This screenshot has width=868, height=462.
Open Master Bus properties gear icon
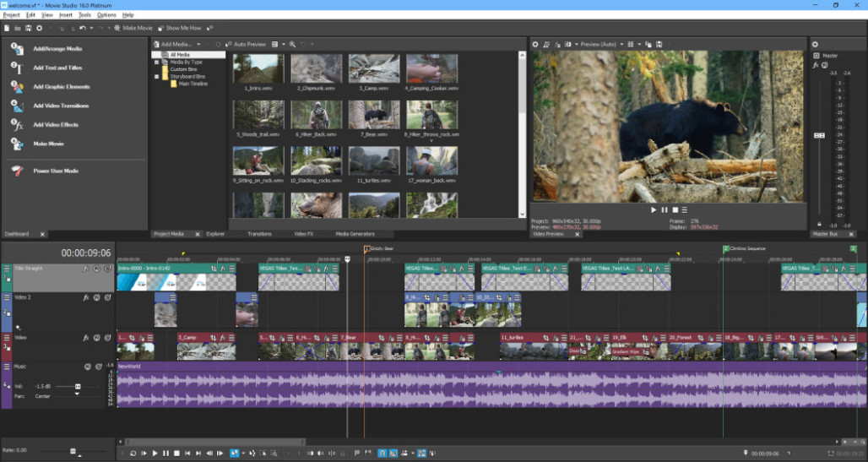click(815, 44)
